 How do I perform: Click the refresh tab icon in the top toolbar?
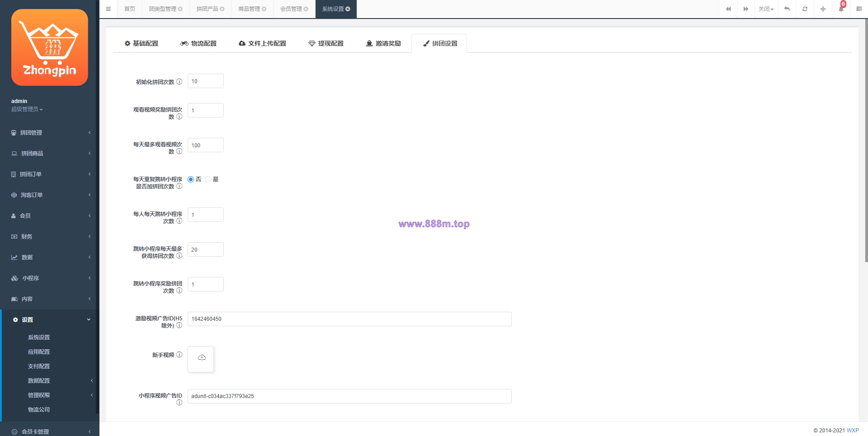[805, 9]
